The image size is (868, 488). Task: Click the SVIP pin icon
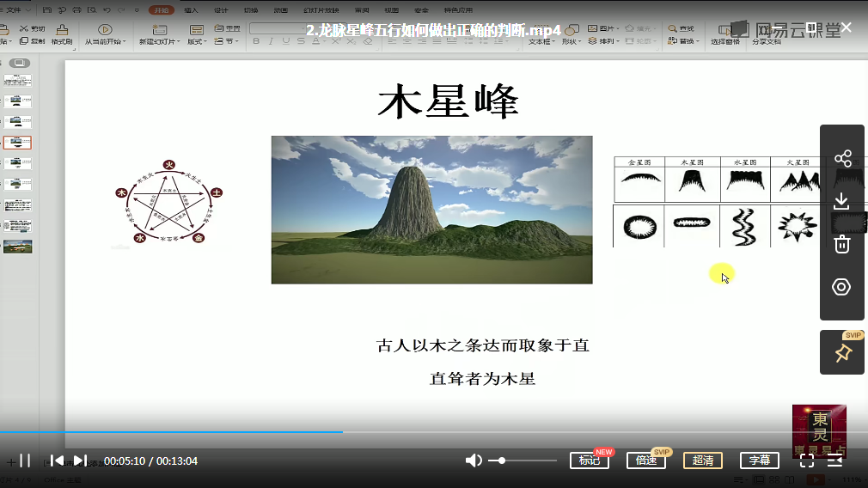[842, 353]
